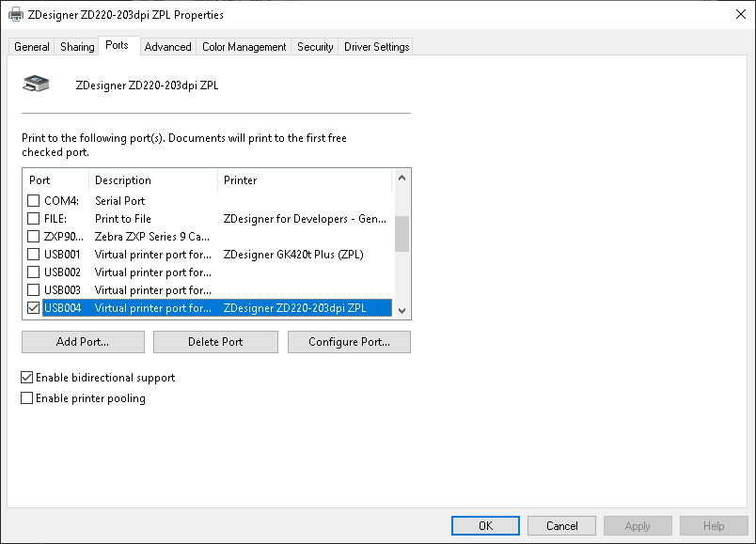The height and width of the screenshot is (544, 756).
Task: Click Delete Port
Action: (215, 341)
